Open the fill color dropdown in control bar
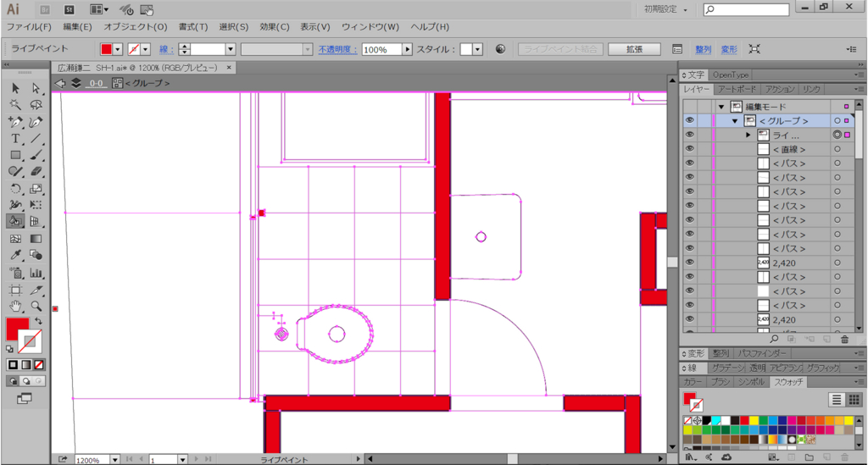The width and height of the screenshot is (868, 465). (117, 49)
